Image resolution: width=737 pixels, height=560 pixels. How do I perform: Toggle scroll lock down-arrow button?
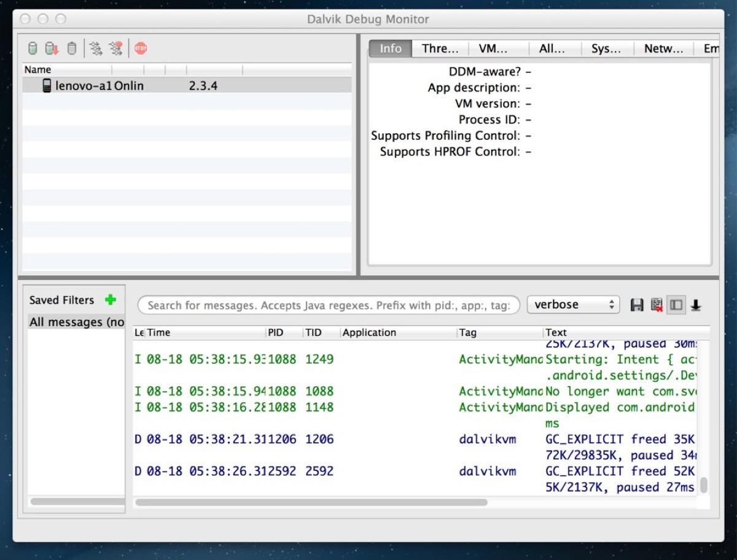tap(696, 305)
